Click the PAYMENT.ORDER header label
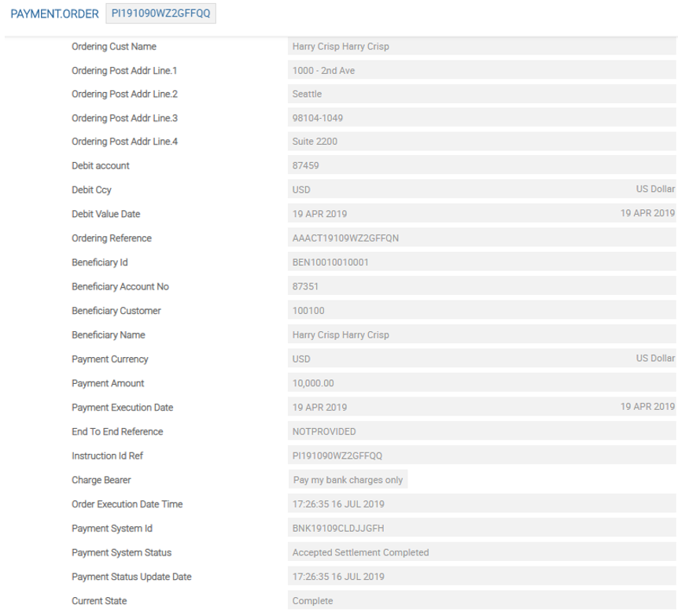Screen dimensions: 678x616 click(x=54, y=14)
